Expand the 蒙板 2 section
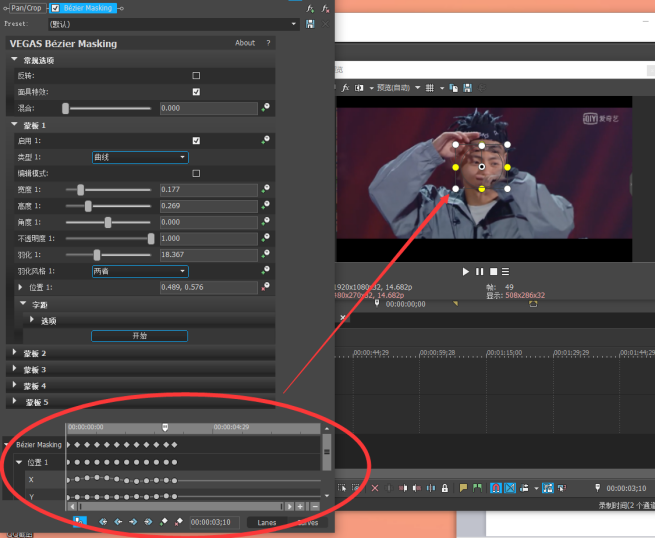The height and width of the screenshot is (538, 655). click(14, 353)
